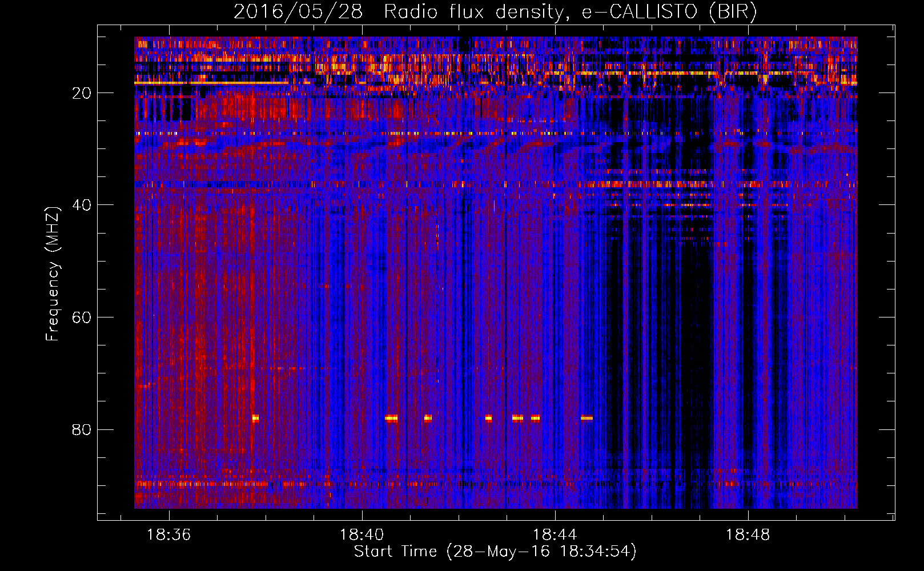Screen dimensions: 924x571
Task: Click the long yellow line near 18 MHz
Action: tap(211, 83)
